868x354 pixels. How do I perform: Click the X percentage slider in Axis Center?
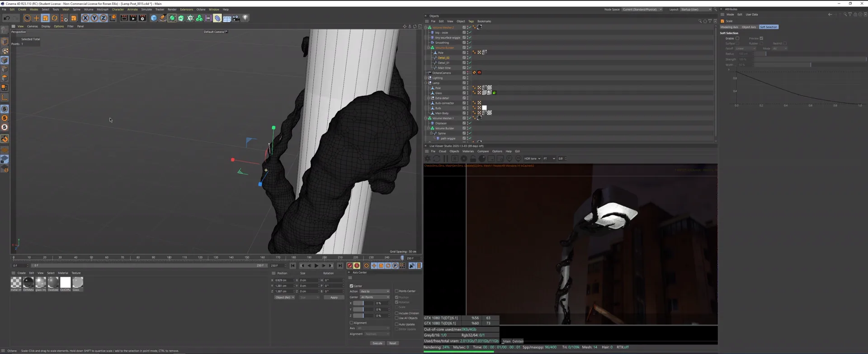coord(363,303)
